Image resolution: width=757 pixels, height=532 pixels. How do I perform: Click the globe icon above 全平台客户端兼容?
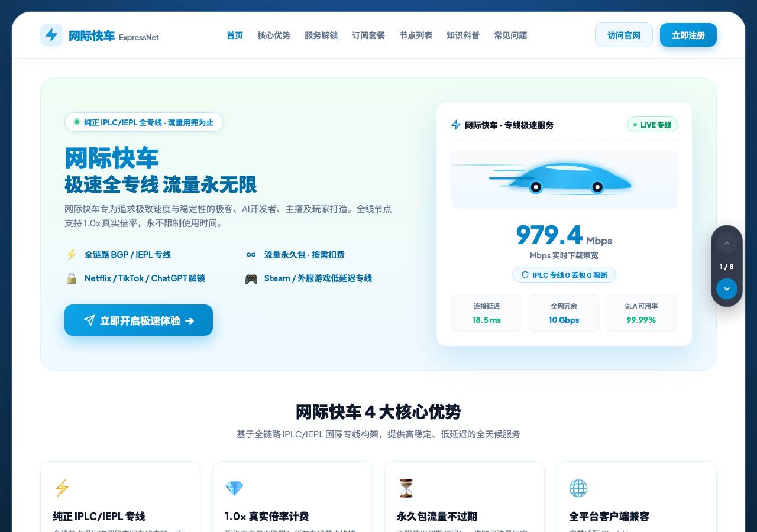[578, 488]
